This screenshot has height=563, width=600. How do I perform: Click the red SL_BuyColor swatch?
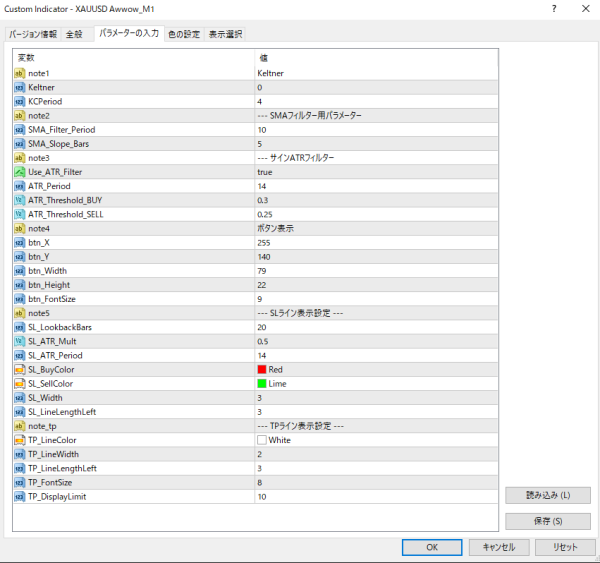point(262,369)
